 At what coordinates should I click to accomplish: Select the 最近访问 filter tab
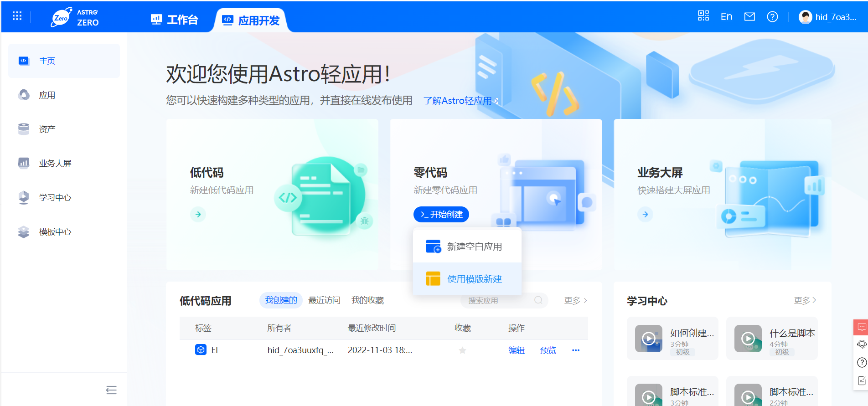click(x=324, y=300)
